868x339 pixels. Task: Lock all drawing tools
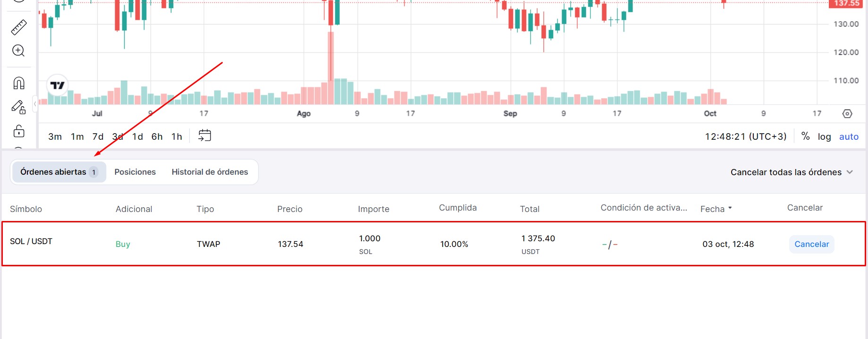coord(19,131)
